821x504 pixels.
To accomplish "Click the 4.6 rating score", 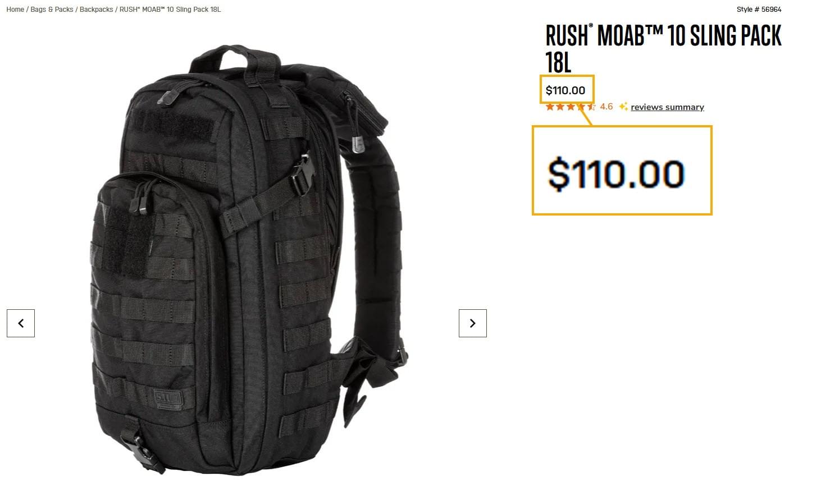I will pyautogui.click(x=606, y=107).
